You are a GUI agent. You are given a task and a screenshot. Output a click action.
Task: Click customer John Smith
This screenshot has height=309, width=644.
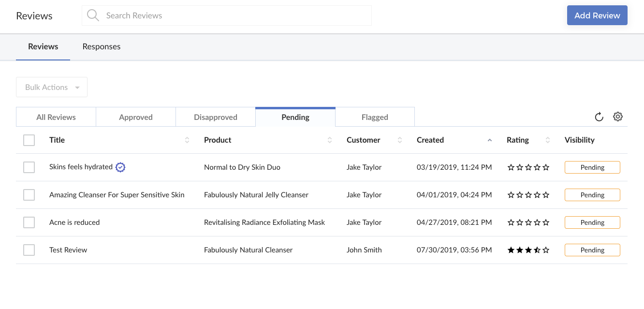pyautogui.click(x=364, y=250)
